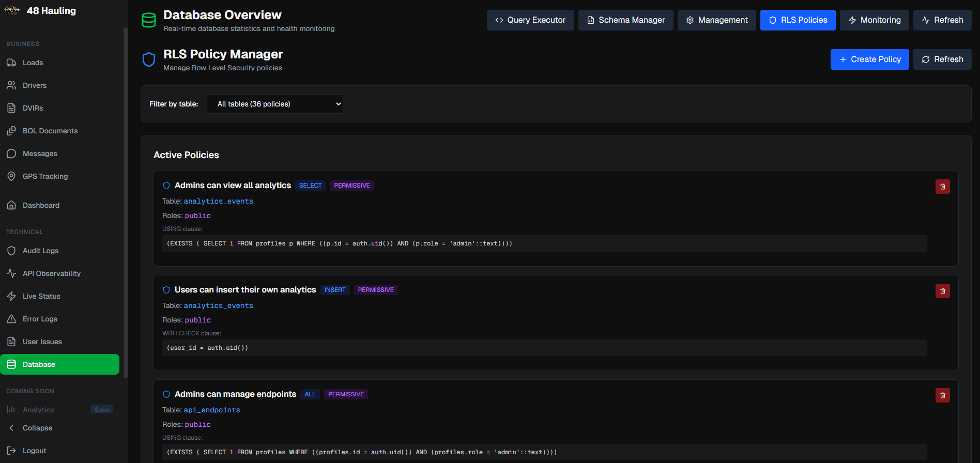Open Loads in the sidebar
Image resolution: width=980 pixels, height=463 pixels.
point(59,63)
